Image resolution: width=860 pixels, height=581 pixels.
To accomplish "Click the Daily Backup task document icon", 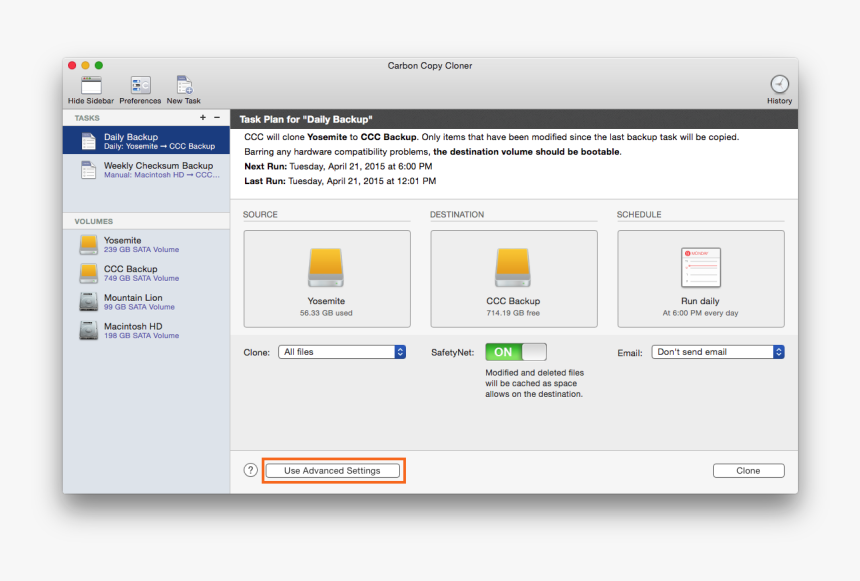I will coord(89,141).
